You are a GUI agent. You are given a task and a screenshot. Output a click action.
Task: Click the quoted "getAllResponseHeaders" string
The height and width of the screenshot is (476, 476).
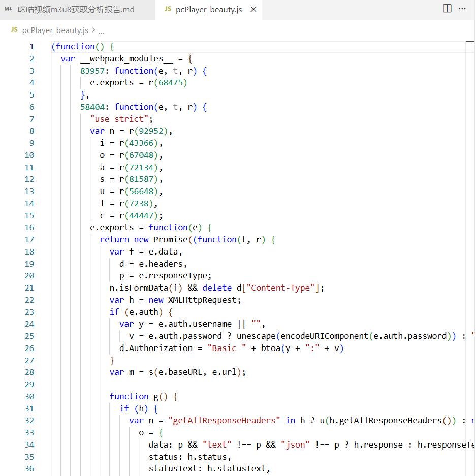225,421
